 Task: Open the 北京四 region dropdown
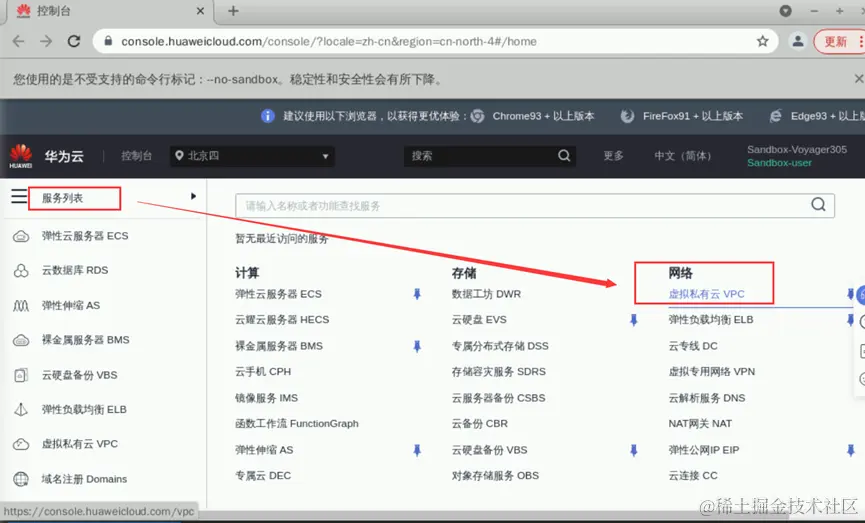pos(252,156)
